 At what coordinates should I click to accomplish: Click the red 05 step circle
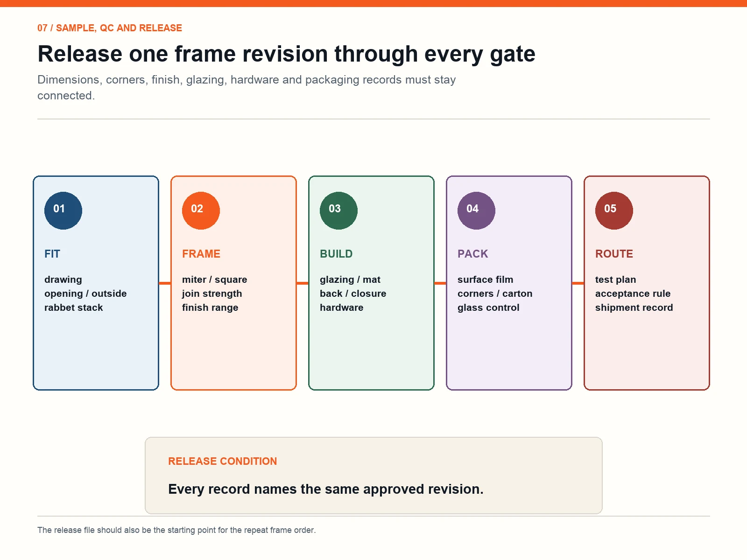pos(614,210)
